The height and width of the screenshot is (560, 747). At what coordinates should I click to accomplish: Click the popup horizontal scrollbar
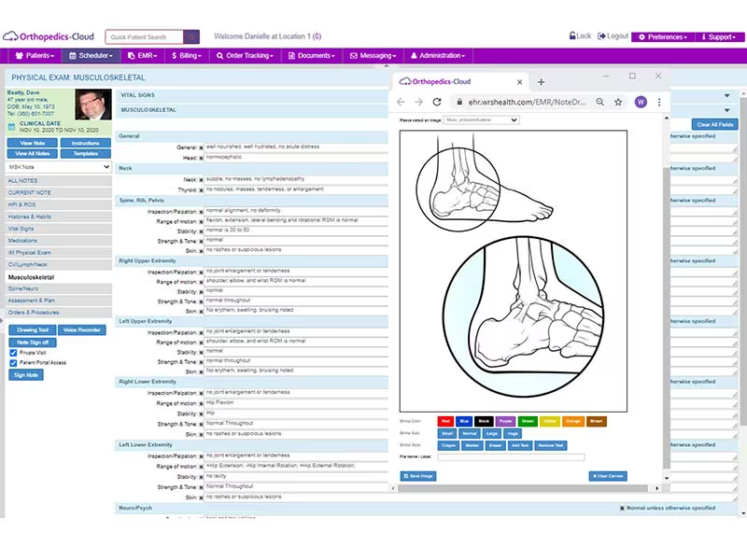(523, 488)
